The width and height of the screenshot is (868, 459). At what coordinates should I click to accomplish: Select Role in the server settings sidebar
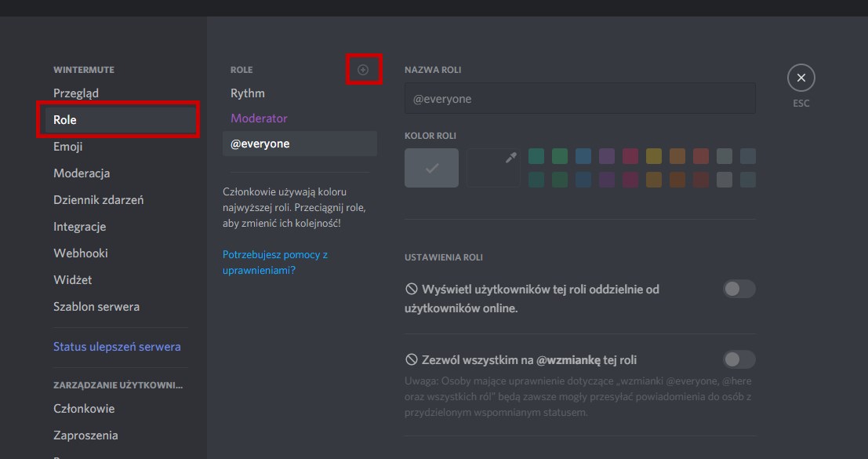(121, 119)
